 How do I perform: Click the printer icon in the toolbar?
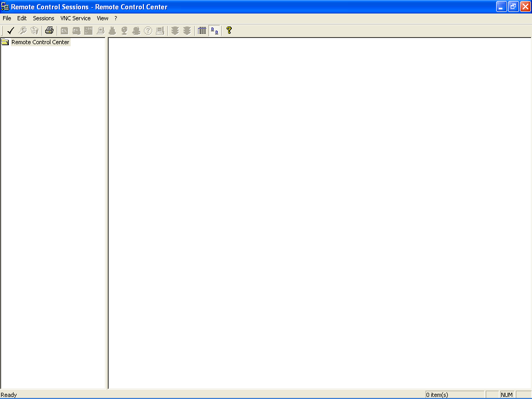point(49,31)
